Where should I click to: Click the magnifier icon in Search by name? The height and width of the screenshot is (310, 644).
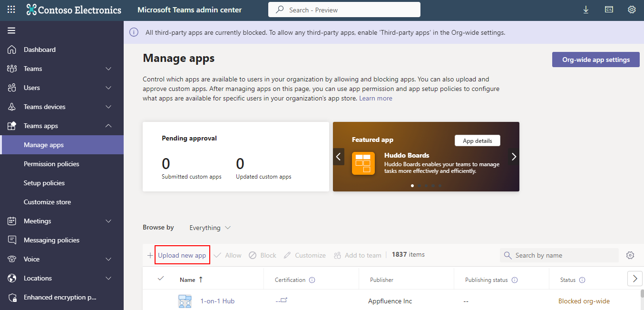click(507, 255)
